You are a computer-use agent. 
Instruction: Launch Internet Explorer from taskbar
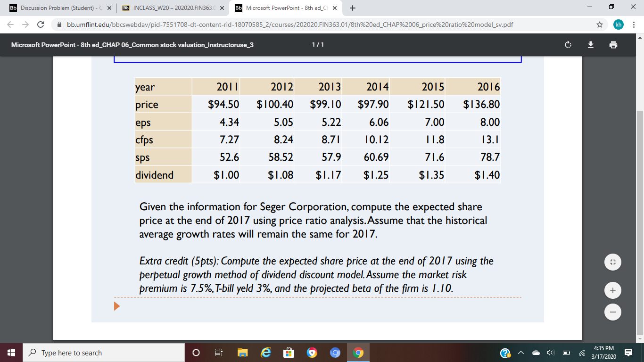(265, 353)
